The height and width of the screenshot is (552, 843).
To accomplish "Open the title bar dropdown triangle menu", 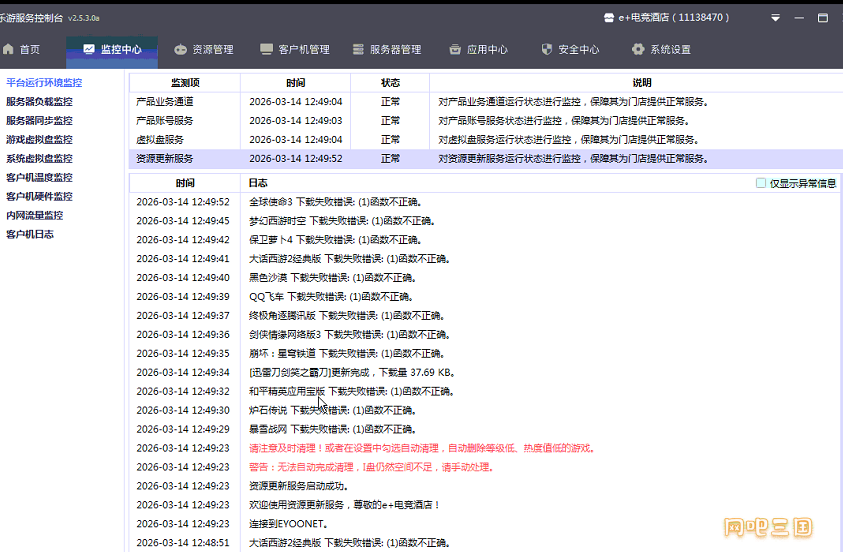I will [x=775, y=18].
